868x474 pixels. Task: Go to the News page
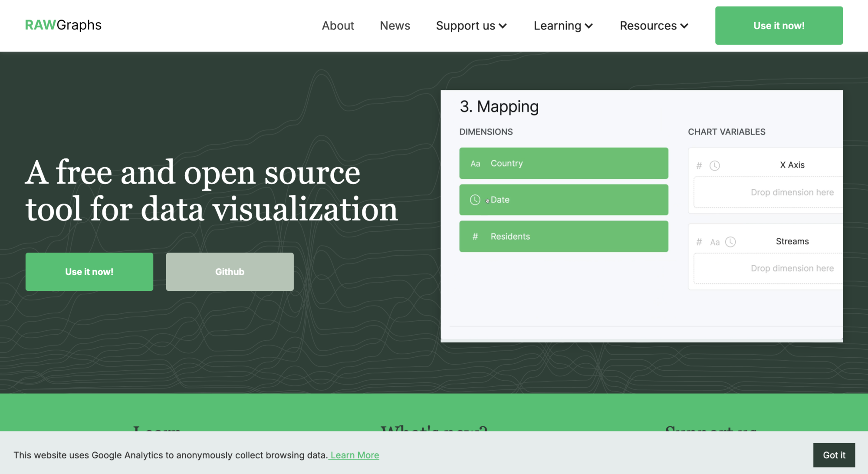coord(395,26)
